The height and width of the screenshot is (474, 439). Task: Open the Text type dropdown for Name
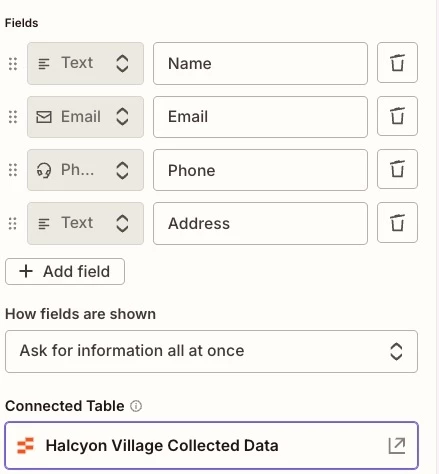(85, 63)
